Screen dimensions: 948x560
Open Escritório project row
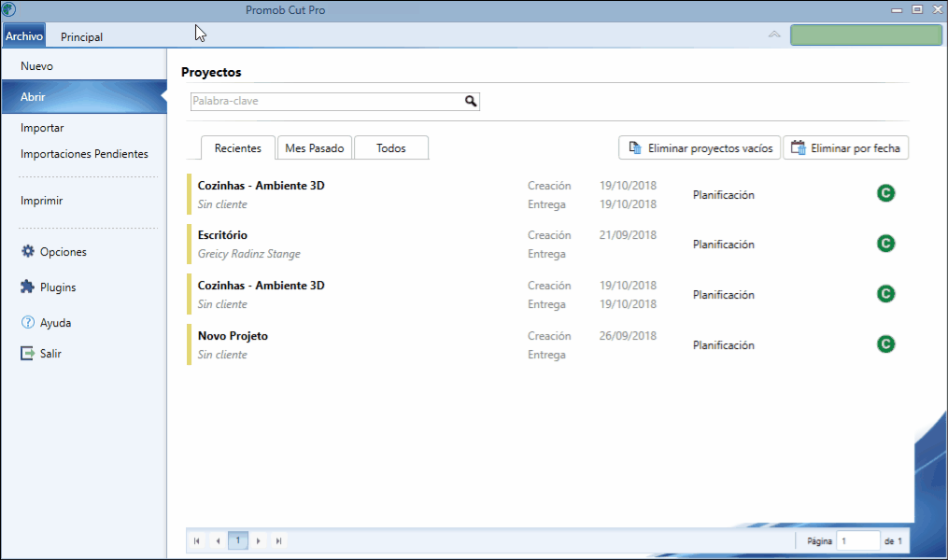pos(547,244)
